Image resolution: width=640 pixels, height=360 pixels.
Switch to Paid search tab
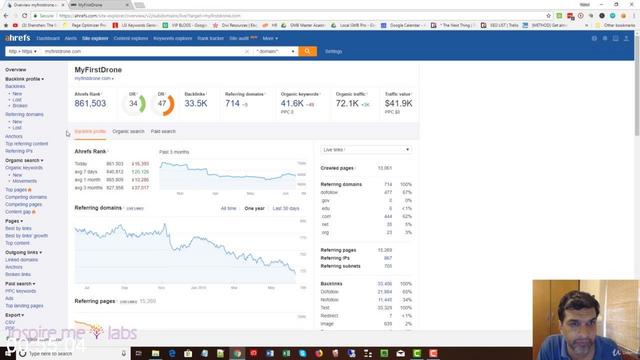(x=163, y=131)
